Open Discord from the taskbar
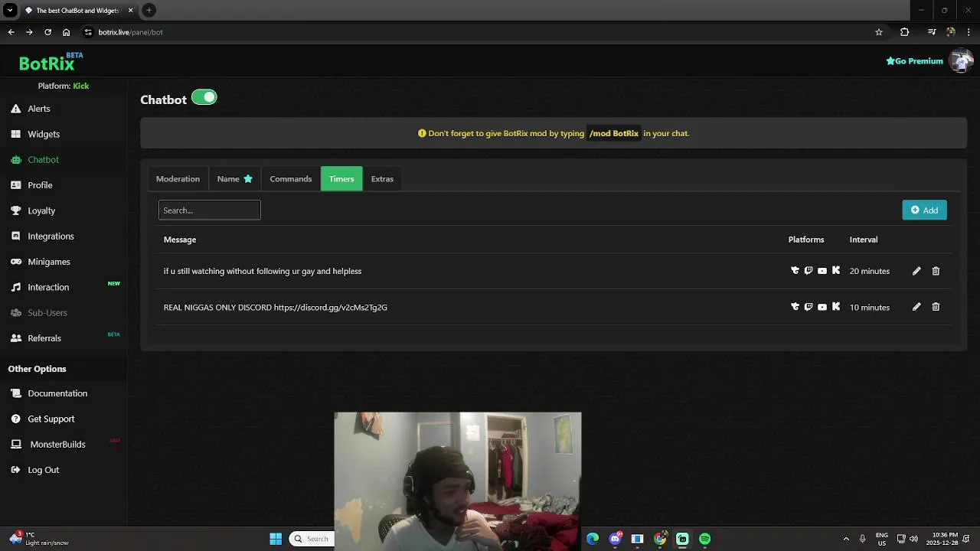 coord(615,539)
